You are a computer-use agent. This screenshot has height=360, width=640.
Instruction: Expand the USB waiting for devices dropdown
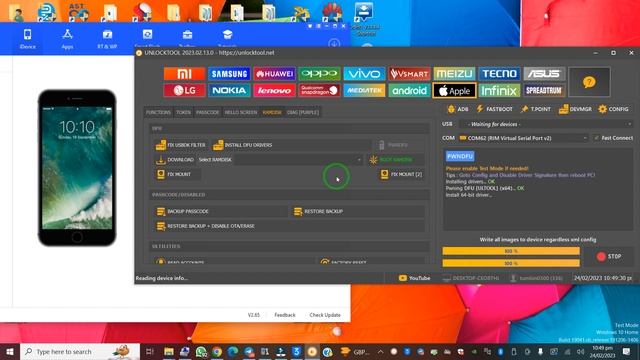pos(545,124)
